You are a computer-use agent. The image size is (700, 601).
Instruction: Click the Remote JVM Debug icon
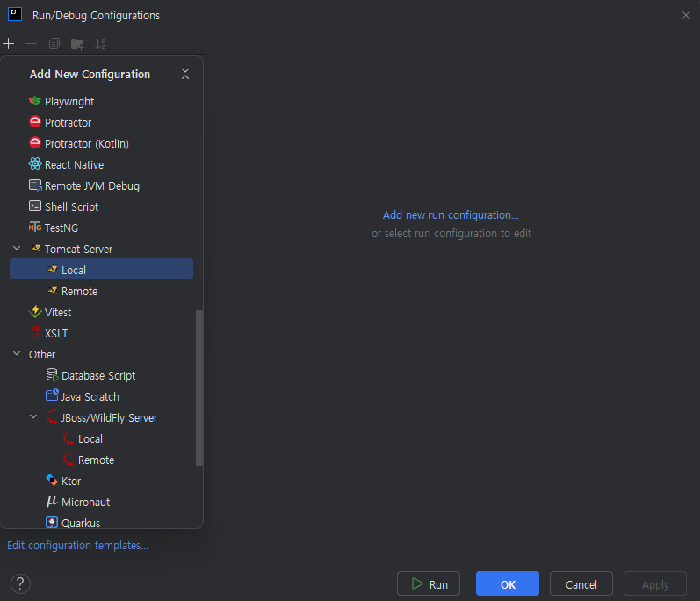pos(35,185)
